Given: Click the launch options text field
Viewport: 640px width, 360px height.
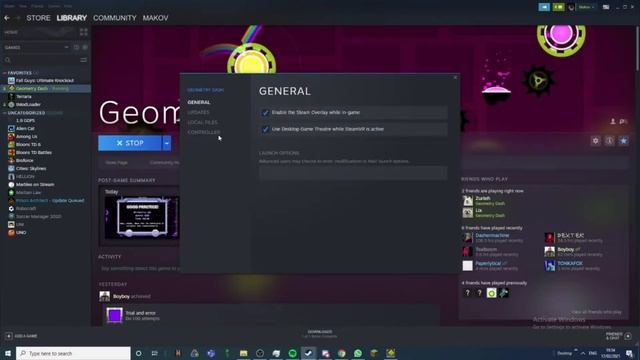Looking at the screenshot, I should click(353, 173).
